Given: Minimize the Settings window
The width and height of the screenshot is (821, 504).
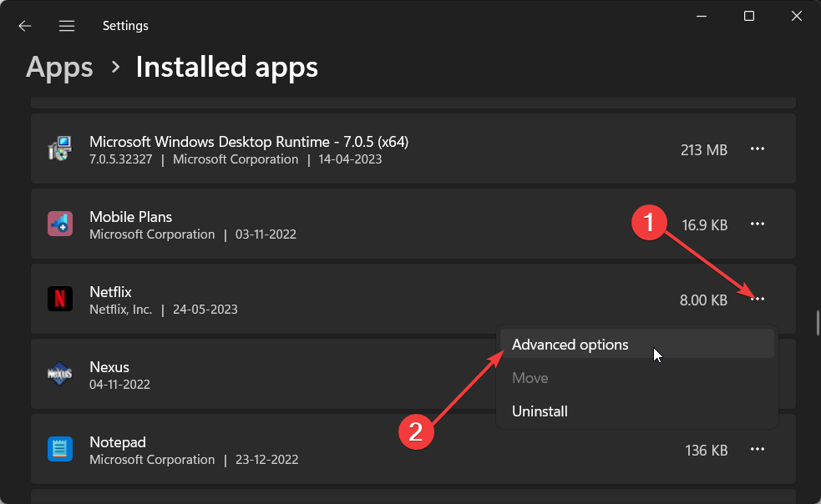Looking at the screenshot, I should [x=701, y=16].
